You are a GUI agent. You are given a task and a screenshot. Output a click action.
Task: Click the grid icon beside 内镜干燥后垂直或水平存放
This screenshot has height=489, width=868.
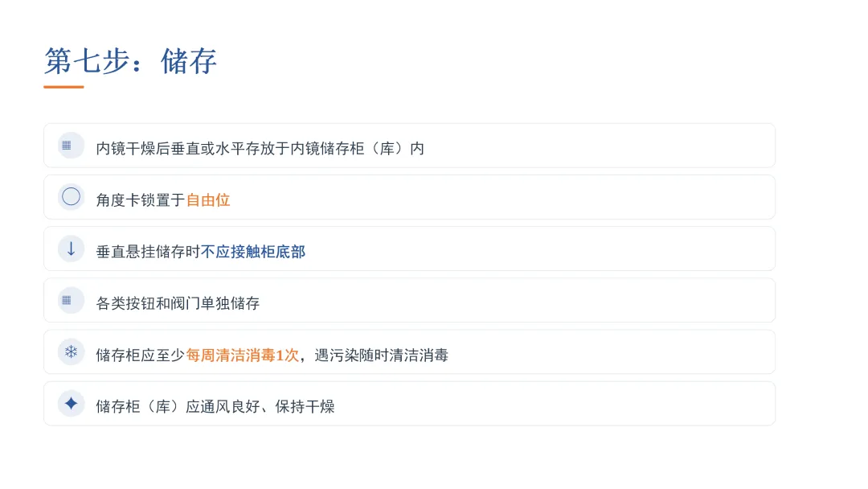tap(67, 146)
